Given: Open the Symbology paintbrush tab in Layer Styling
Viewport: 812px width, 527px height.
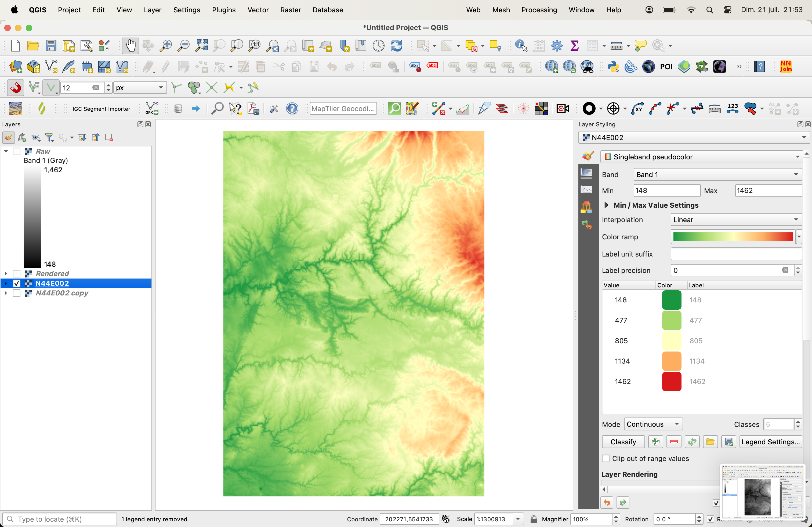Looking at the screenshot, I should point(588,156).
